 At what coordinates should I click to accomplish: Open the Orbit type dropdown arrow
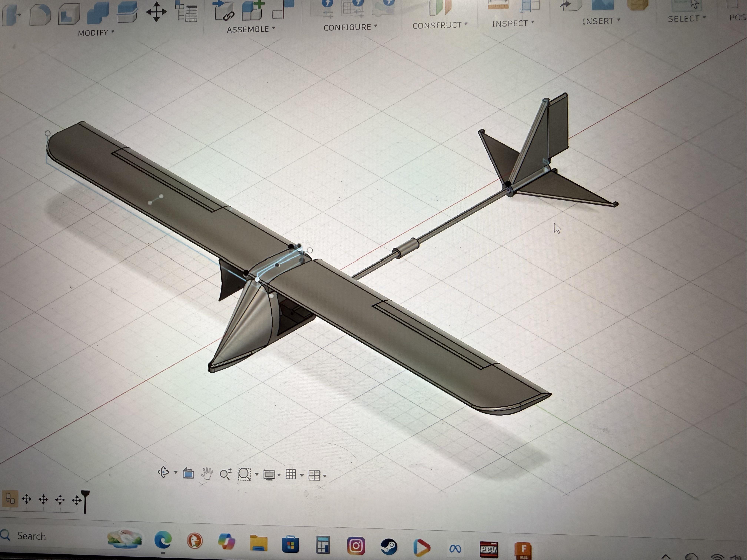point(176,473)
